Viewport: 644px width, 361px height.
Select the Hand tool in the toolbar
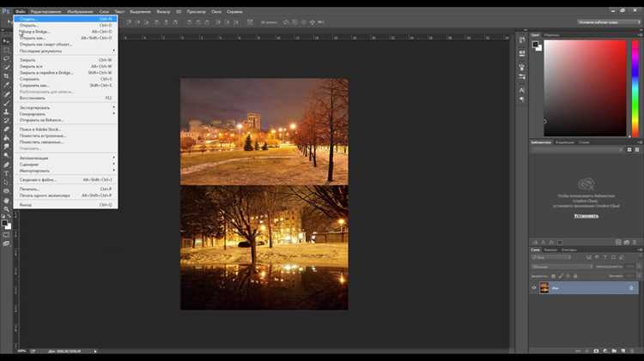click(6, 200)
